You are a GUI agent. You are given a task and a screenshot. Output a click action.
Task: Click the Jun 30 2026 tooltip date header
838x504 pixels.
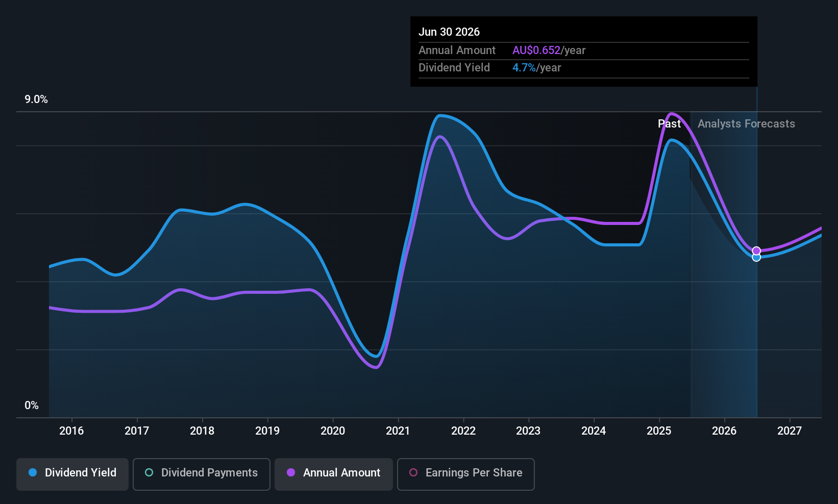click(x=449, y=32)
